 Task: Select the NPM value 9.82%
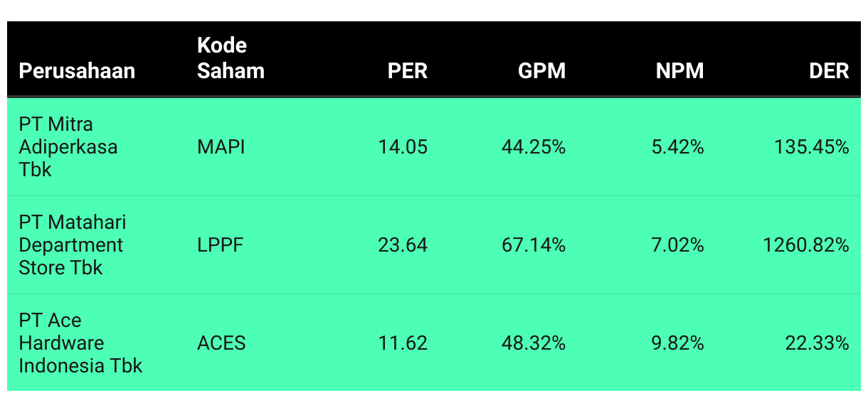click(678, 343)
